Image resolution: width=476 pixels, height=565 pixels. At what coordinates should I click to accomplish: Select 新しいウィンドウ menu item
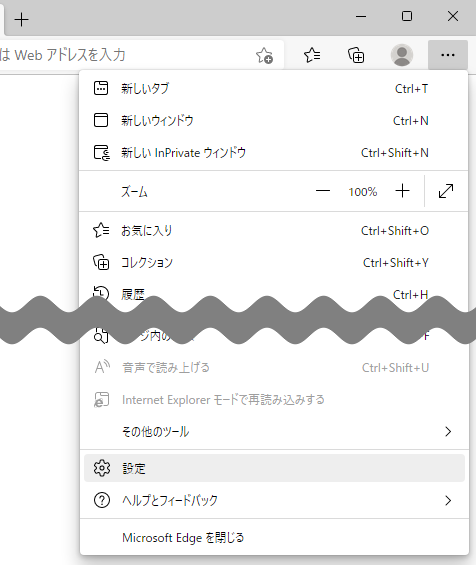click(274, 121)
